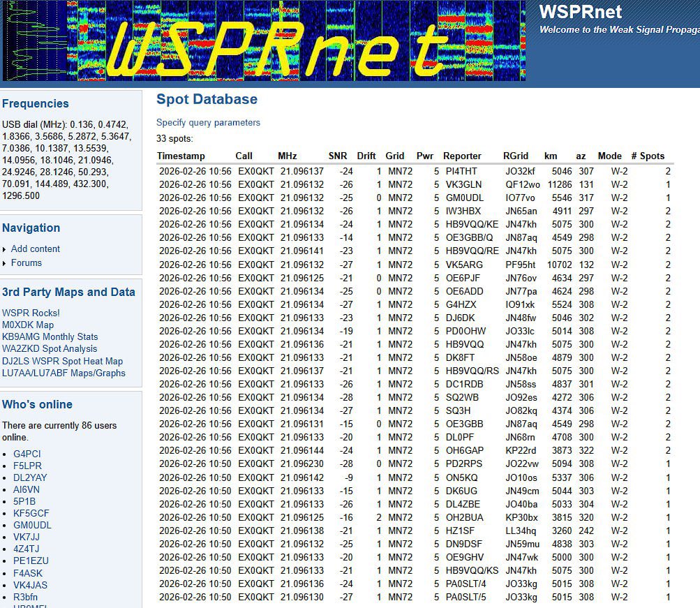Open online user DL2YAY profile

coord(30,477)
